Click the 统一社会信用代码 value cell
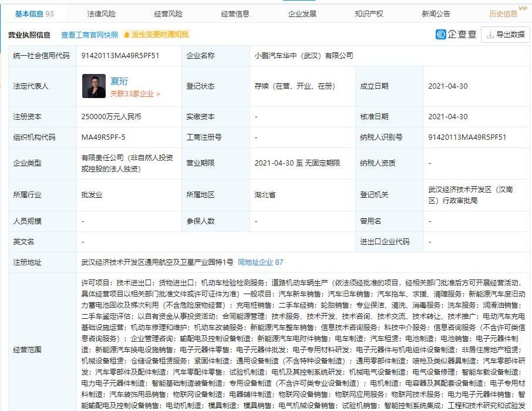Image resolution: width=532 pixels, height=411 pixels. 120,56
